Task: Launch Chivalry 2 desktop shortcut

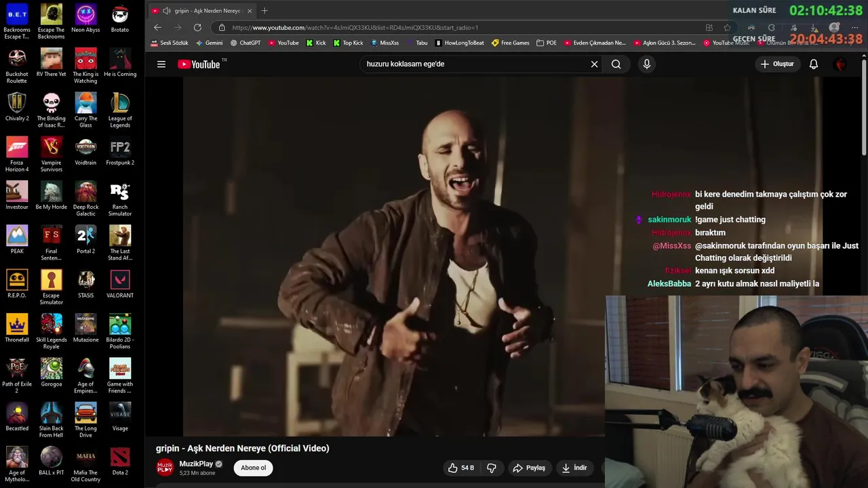Action: pyautogui.click(x=17, y=106)
